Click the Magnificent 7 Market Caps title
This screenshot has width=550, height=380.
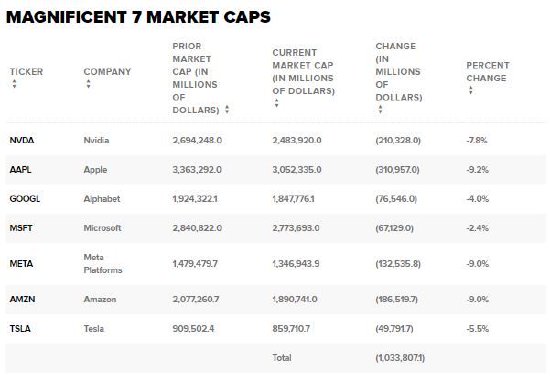click(139, 17)
